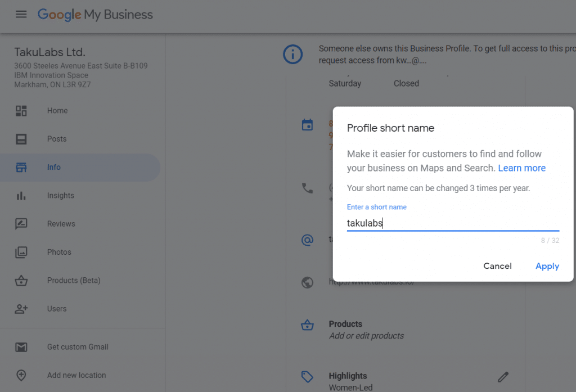Click the Profile short name dialog title

click(390, 128)
